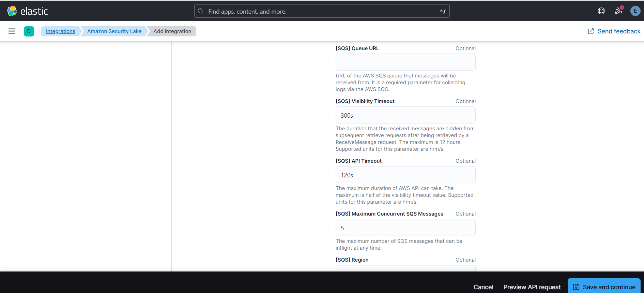Edit Maximum Concurrent SQS Messages field
Image resolution: width=644 pixels, height=293 pixels.
405,228
